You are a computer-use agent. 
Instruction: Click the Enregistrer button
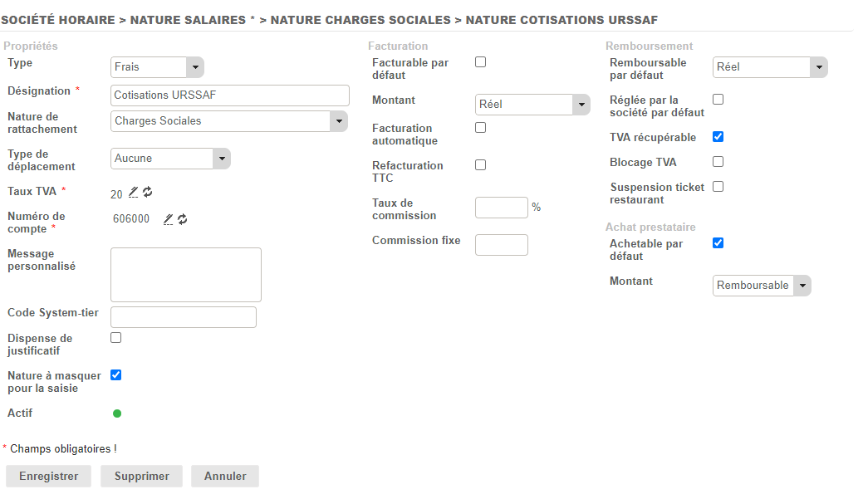(x=49, y=477)
